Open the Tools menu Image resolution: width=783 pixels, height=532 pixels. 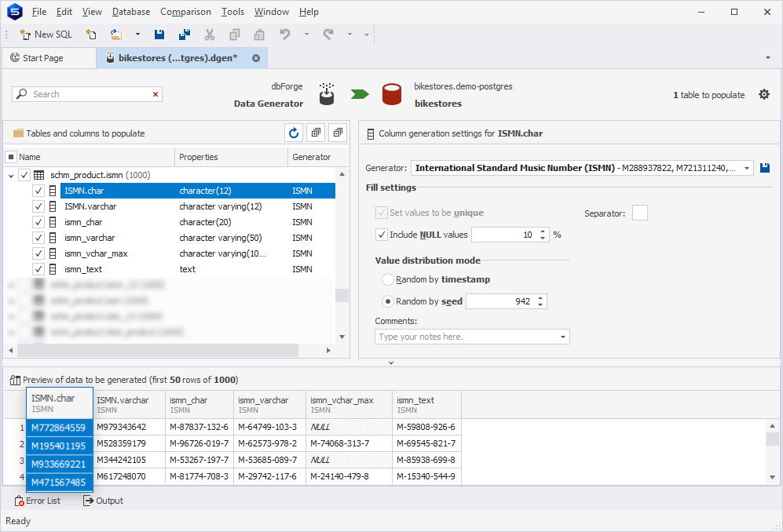click(232, 12)
